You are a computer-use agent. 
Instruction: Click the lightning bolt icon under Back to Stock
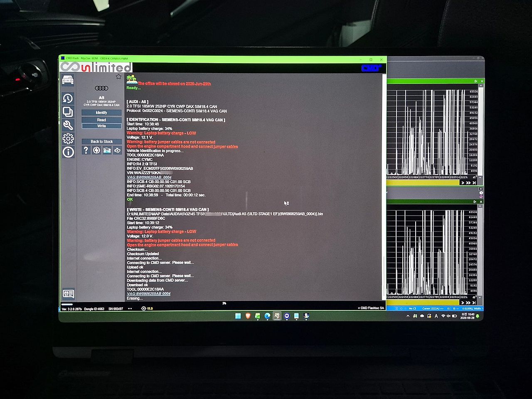(96, 150)
